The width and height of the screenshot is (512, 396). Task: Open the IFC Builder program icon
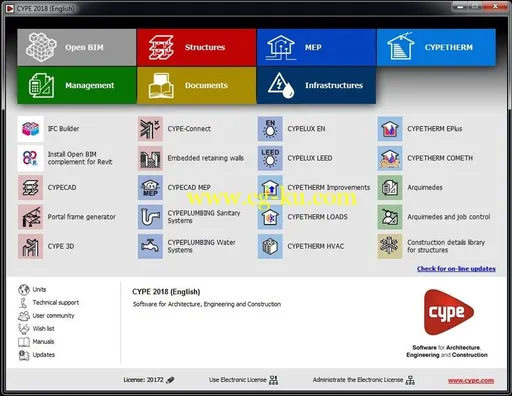(30, 129)
